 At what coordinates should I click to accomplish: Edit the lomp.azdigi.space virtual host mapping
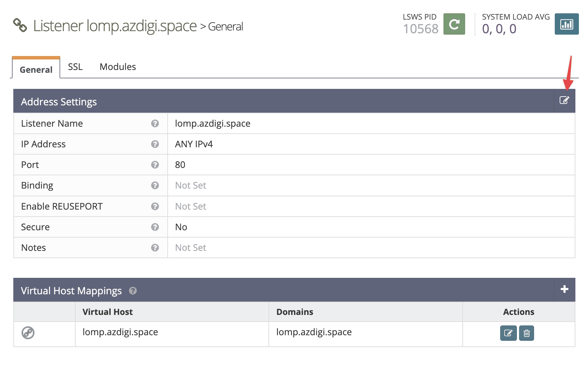[x=508, y=333]
